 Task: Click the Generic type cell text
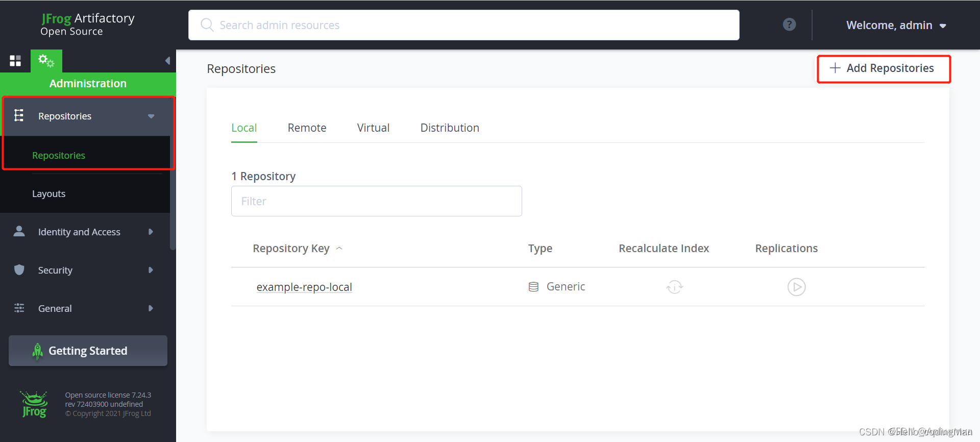pyautogui.click(x=566, y=287)
